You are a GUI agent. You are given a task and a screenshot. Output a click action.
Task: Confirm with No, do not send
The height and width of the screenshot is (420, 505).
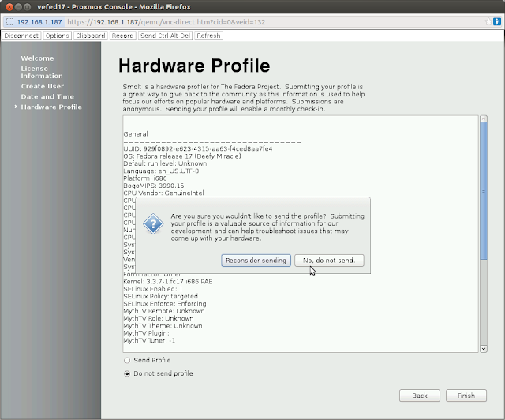click(329, 260)
